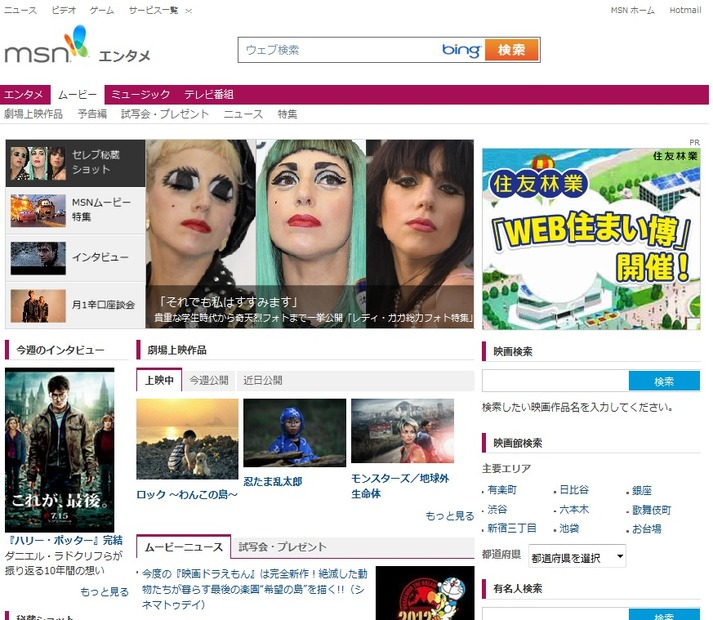Switch to the 今週公開 tab
713x620 pixels.
pos(209,380)
